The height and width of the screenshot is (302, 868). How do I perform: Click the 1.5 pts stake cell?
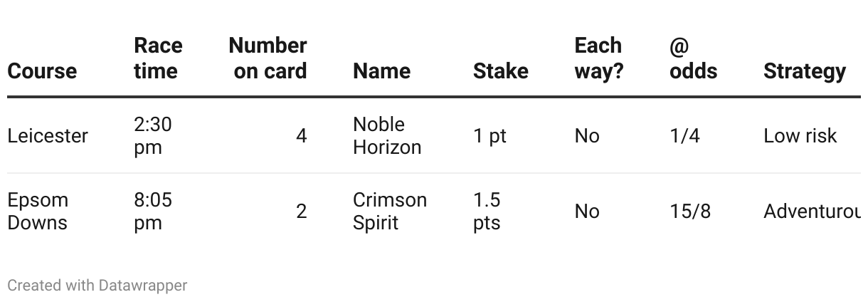(x=487, y=212)
